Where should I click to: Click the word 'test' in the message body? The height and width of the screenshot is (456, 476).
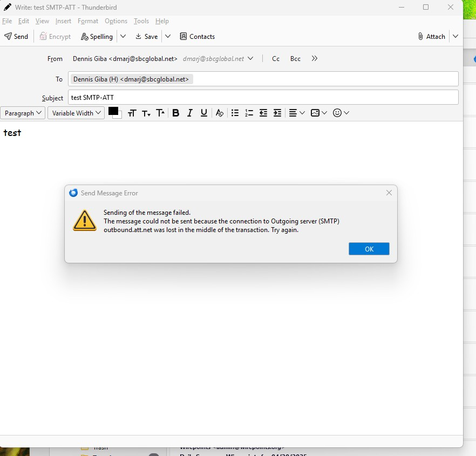[x=12, y=133]
